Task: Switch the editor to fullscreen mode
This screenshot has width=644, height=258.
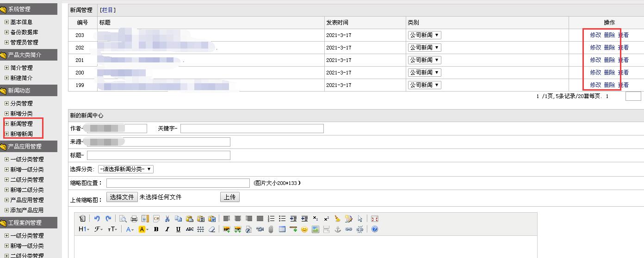Action: (375, 219)
